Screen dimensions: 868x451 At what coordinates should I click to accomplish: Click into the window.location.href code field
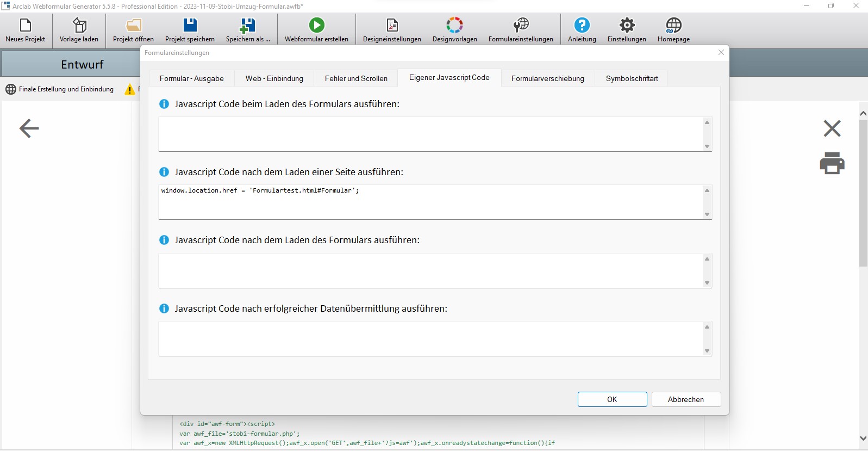point(429,202)
